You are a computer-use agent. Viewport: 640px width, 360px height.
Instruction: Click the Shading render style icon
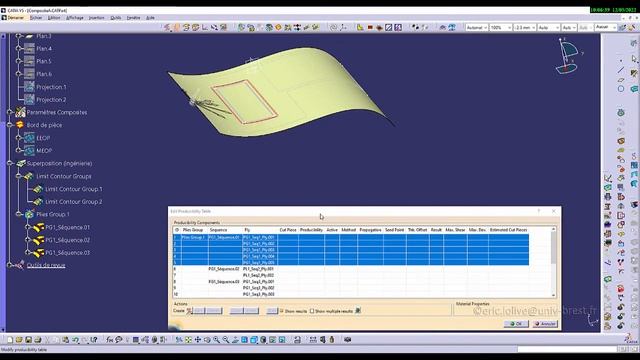click(x=263, y=340)
